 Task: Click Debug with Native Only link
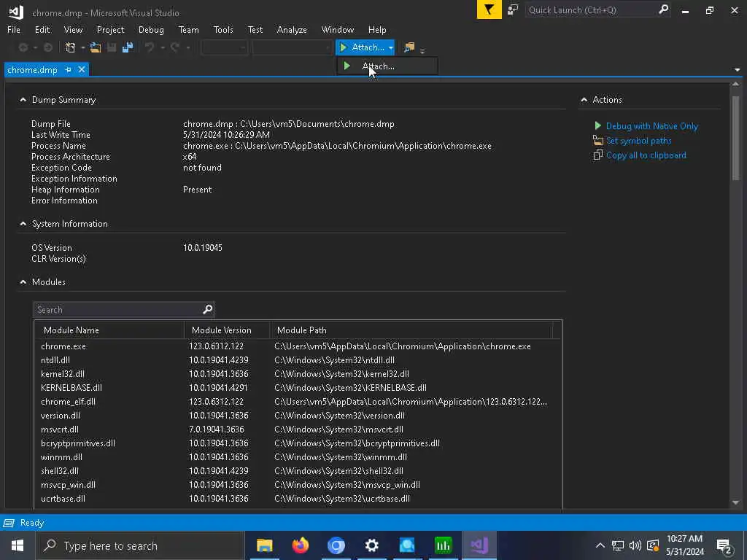coord(651,125)
